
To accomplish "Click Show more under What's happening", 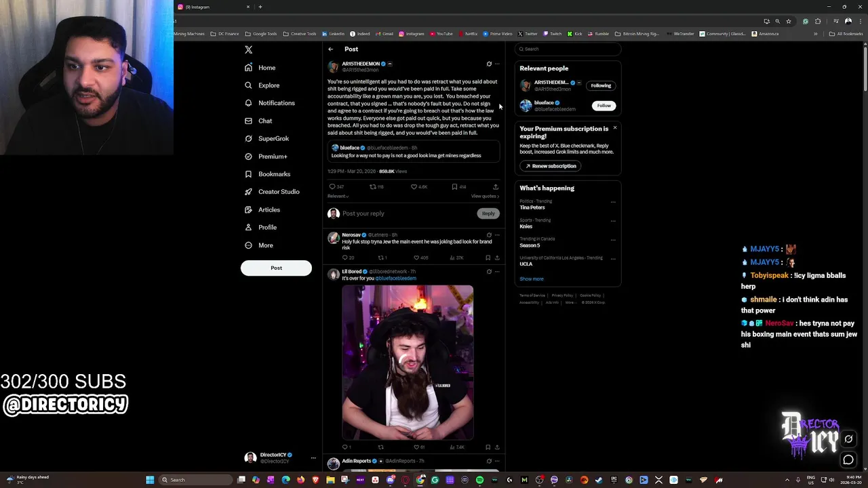I will tap(532, 279).
